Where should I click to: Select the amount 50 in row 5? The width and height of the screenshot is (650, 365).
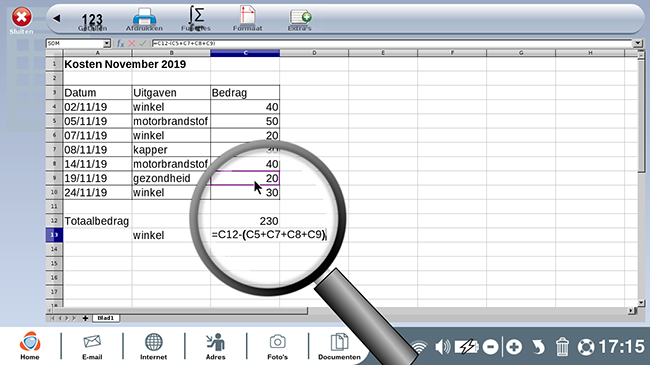pos(245,121)
